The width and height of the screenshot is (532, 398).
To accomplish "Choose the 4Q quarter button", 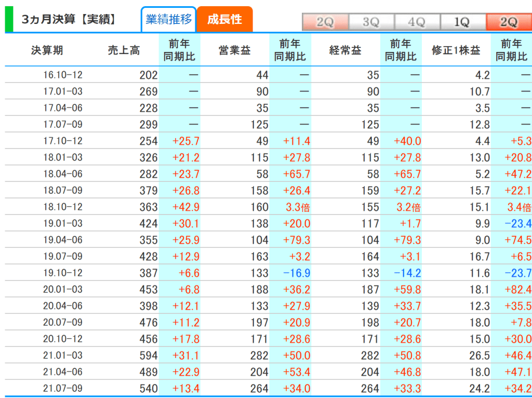I will 417,22.
